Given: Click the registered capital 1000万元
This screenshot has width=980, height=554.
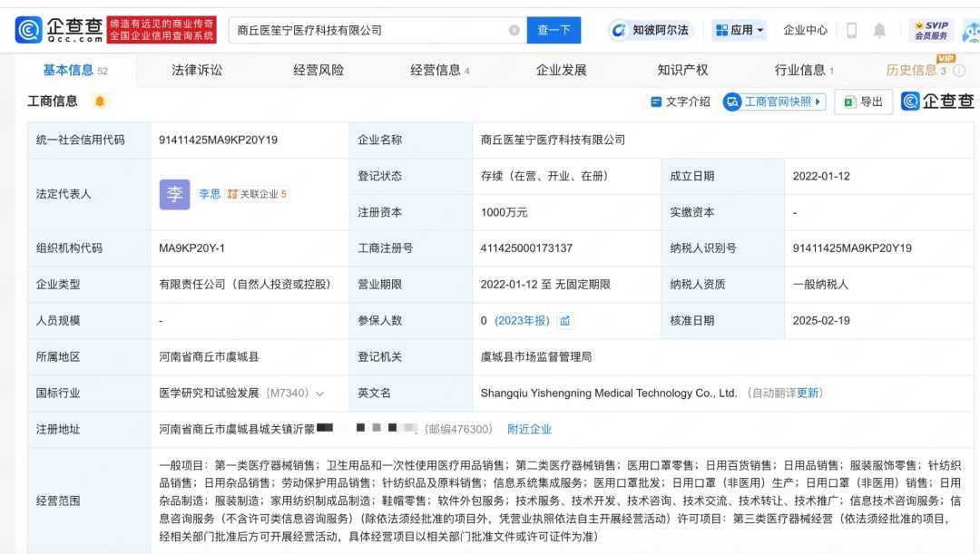Looking at the screenshot, I should [504, 212].
